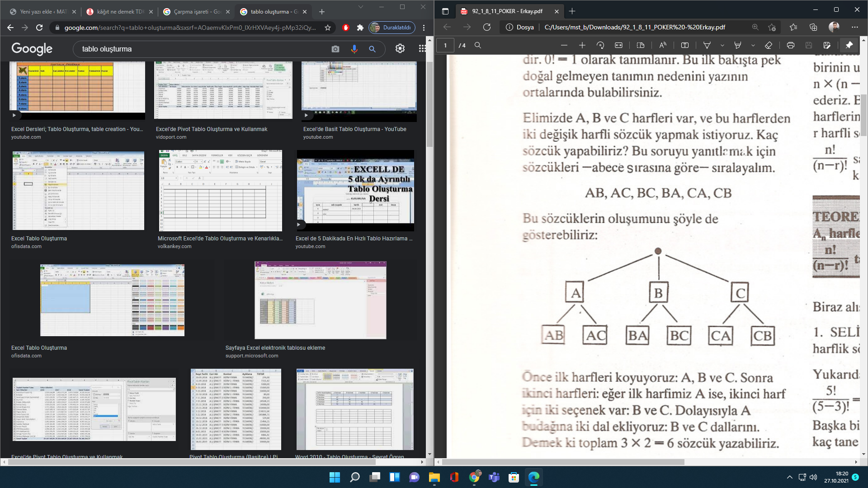868x488 pixels.
Task: Start Read aloud for the PDF
Action: point(663,45)
